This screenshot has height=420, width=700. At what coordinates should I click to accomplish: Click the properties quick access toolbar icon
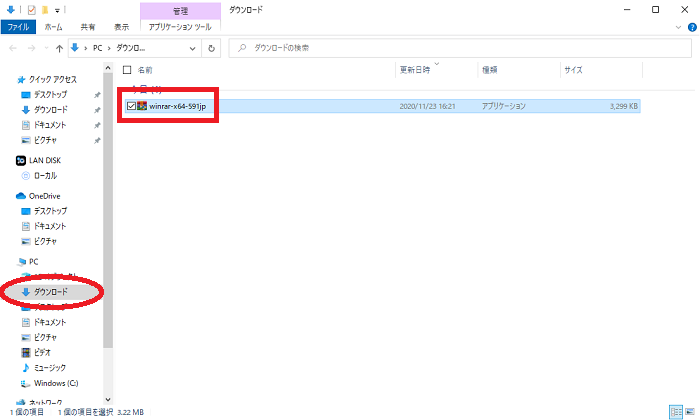[x=31, y=9]
